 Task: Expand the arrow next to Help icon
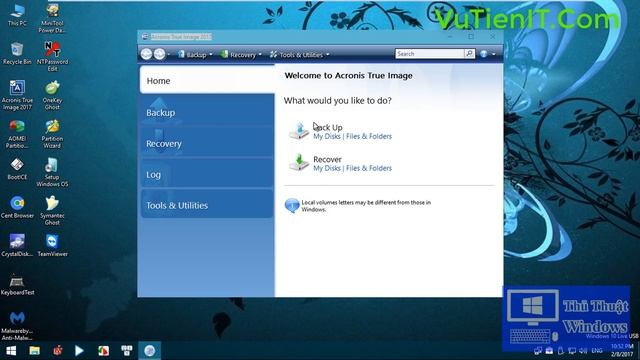[x=493, y=54]
